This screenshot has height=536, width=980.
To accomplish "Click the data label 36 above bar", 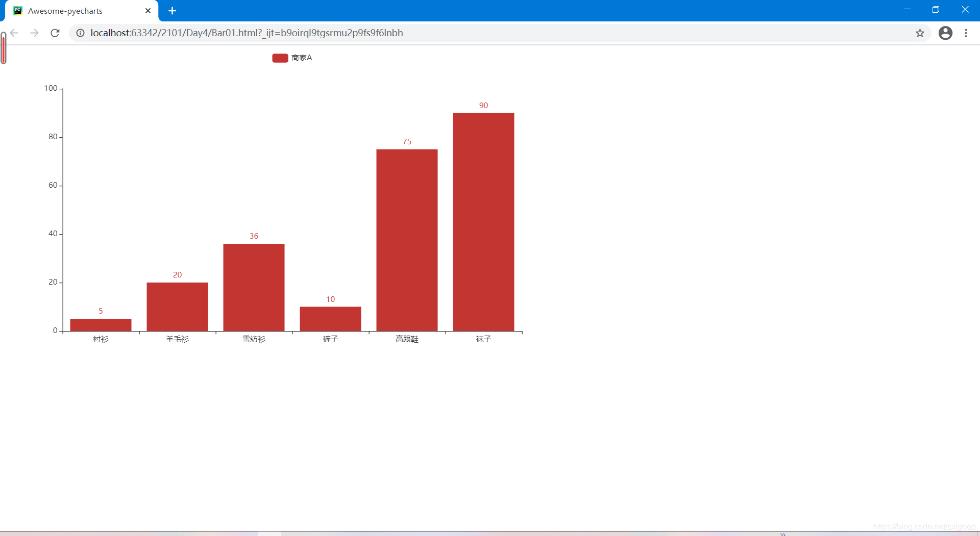I will [x=254, y=236].
